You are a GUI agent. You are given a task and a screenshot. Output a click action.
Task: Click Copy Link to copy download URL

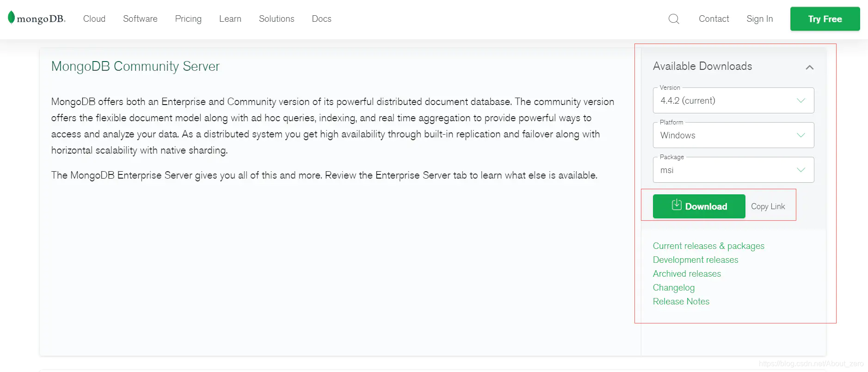(768, 206)
